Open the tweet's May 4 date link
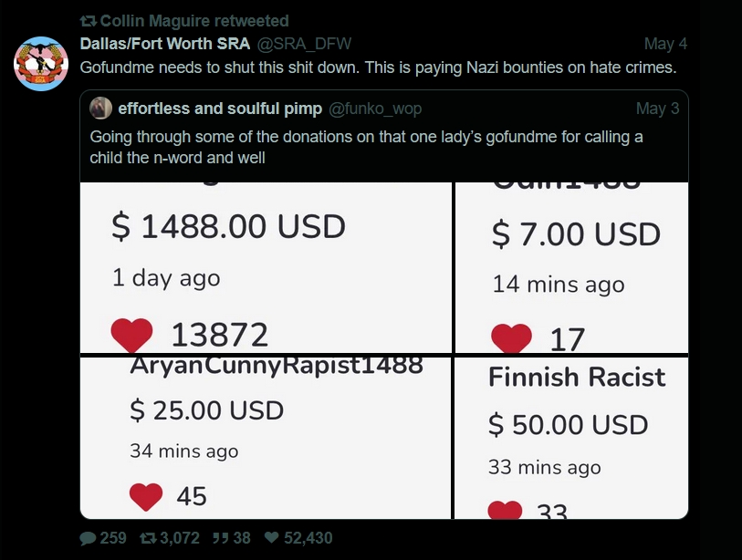 (665, 44)
